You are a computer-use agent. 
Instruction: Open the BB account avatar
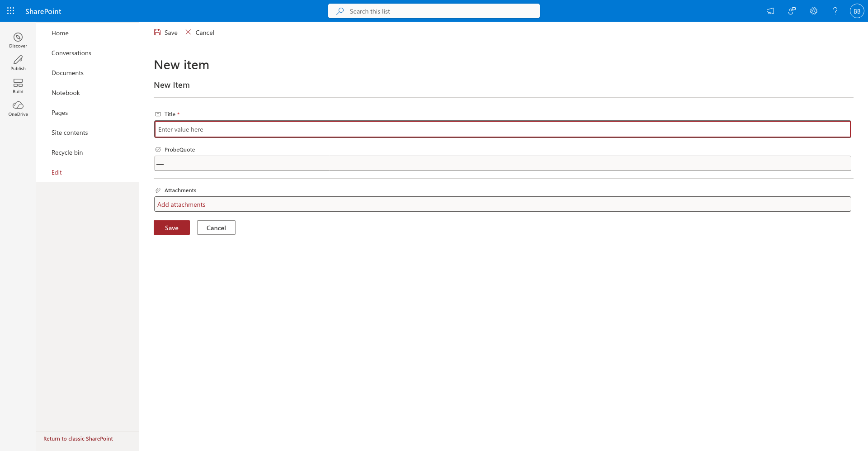857,11
